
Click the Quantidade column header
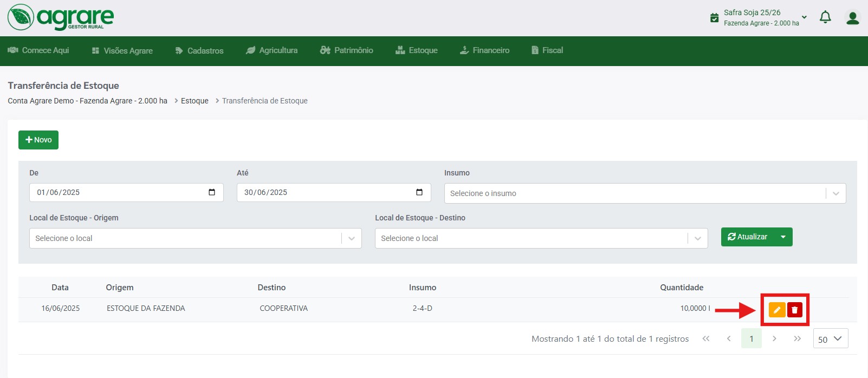(682, 288)
